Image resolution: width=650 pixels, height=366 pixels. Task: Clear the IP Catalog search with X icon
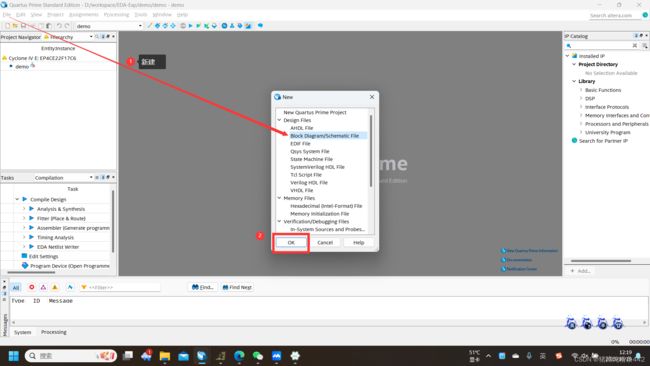(x=635, y=46)
